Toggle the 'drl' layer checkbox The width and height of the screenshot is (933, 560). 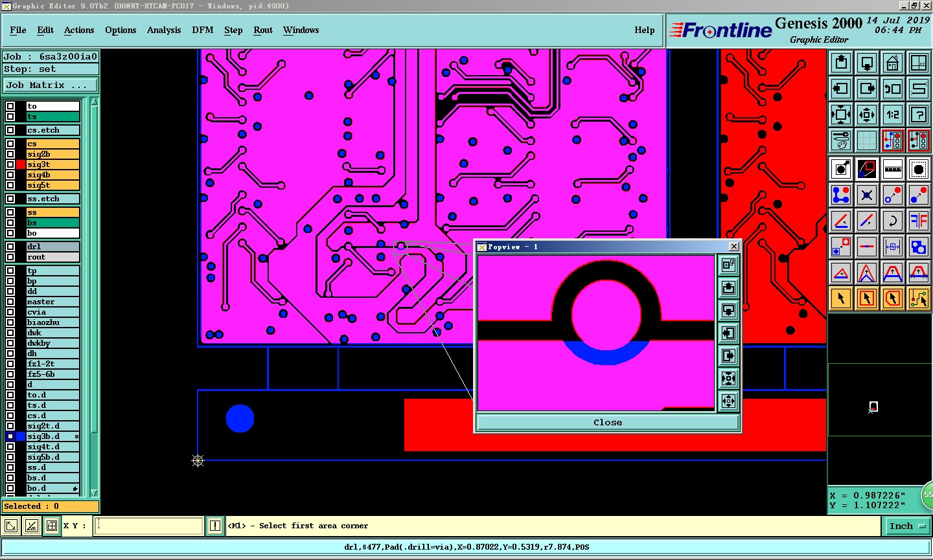(10, 247)
